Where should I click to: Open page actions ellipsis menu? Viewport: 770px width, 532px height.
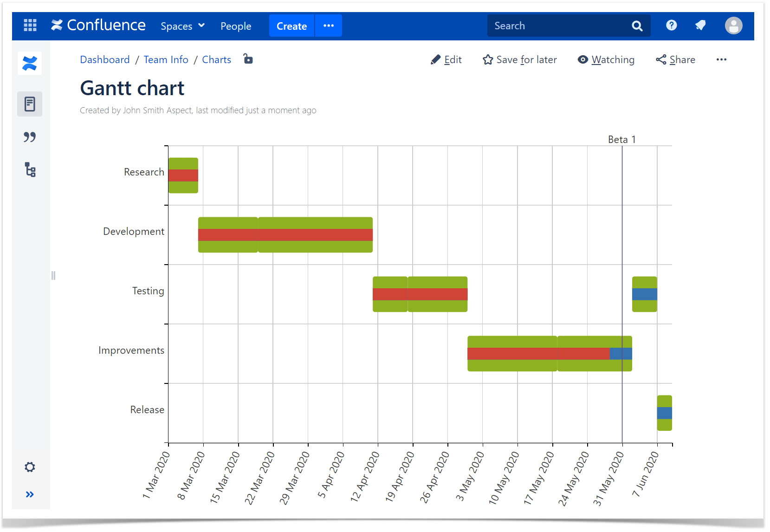pyautogui.click(x=721, y=59)
